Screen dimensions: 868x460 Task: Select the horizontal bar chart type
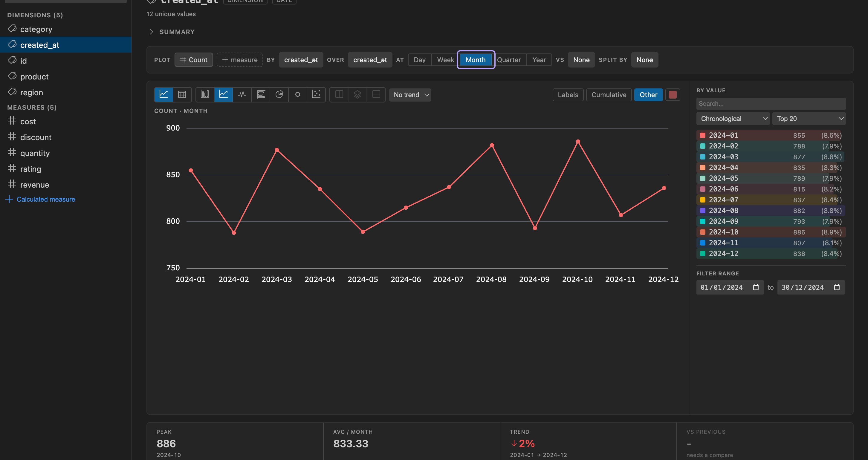point(260,95)
